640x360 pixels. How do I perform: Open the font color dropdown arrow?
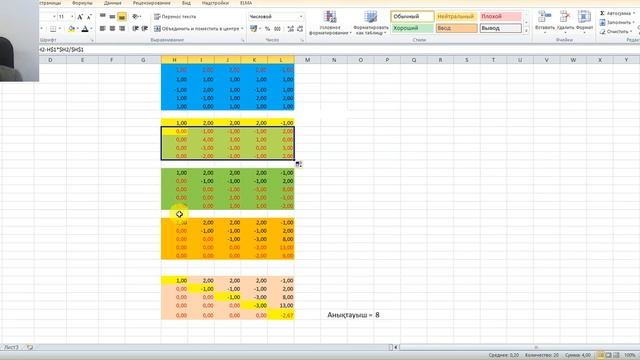tap(91, 29)
